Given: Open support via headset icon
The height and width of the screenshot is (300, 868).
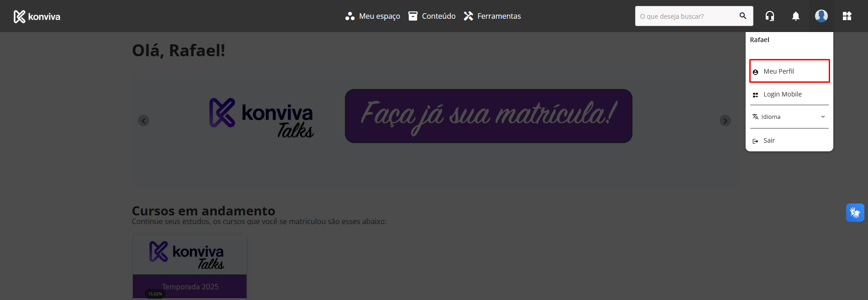Looking at the screenshot, I should pyautogui.click(x=770, y=16).
